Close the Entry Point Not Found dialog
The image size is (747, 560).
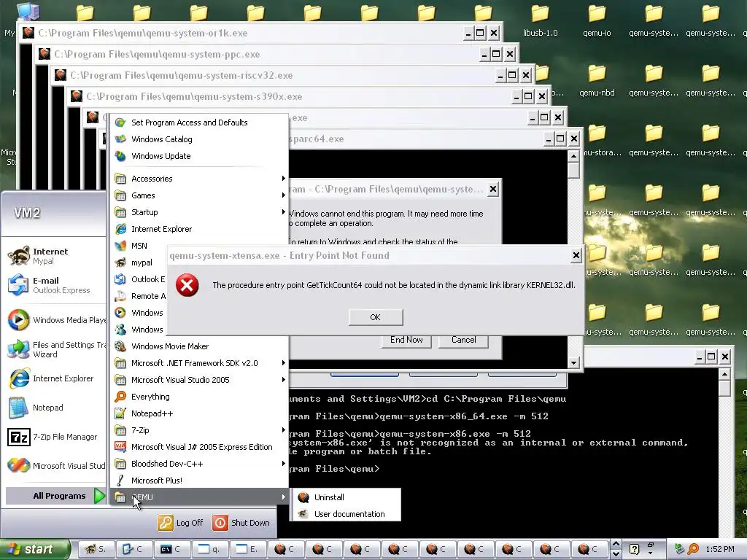576,256
